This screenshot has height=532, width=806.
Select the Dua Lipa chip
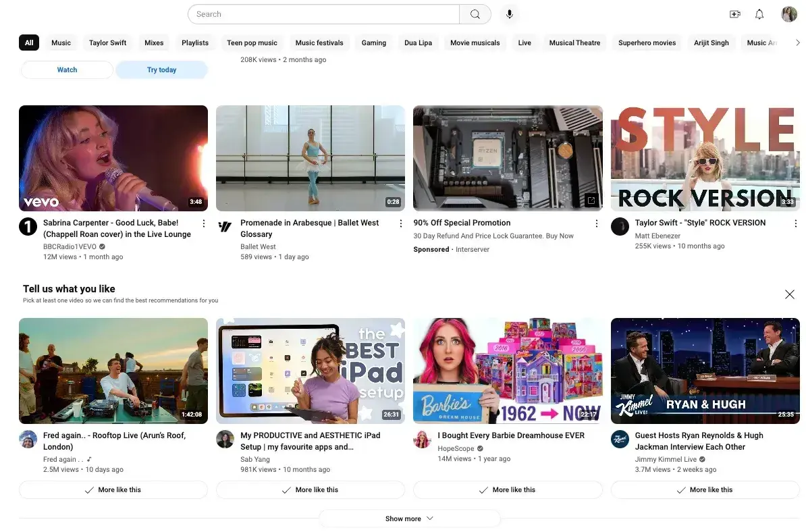(x=418, y=43)
